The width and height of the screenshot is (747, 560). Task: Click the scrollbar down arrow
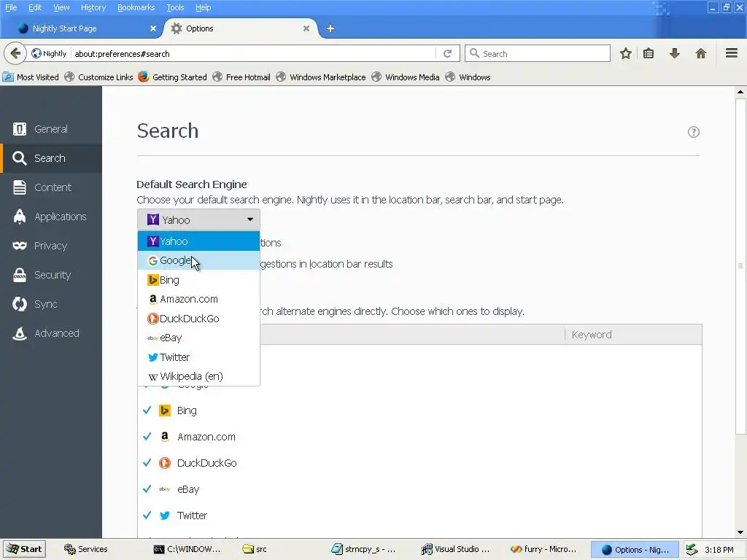tap(740, 532)
